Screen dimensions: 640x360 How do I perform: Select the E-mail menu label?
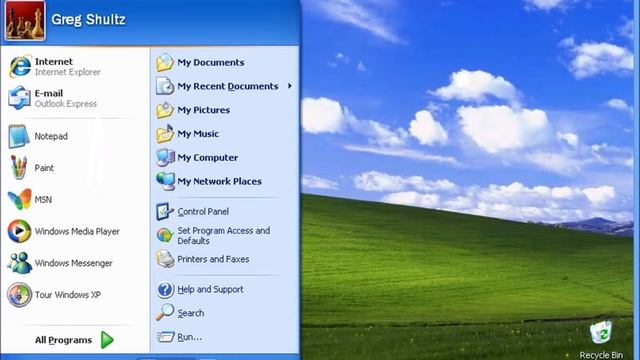pos(49,93)
